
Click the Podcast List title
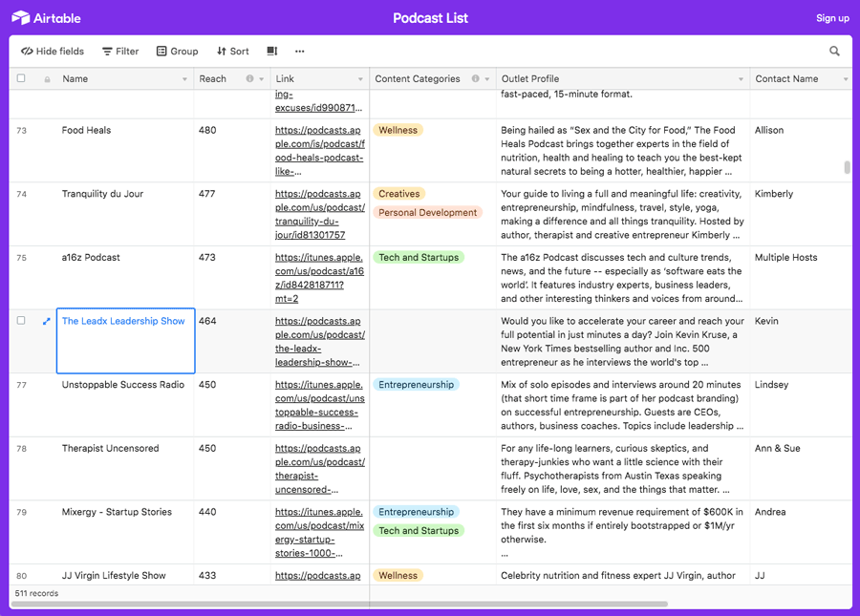431,18
